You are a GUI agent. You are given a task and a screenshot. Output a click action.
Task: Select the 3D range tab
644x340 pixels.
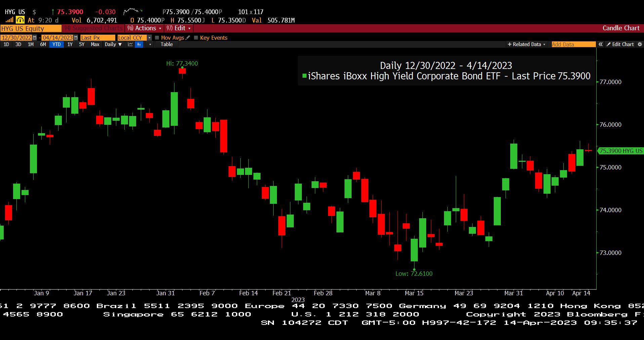18,44
